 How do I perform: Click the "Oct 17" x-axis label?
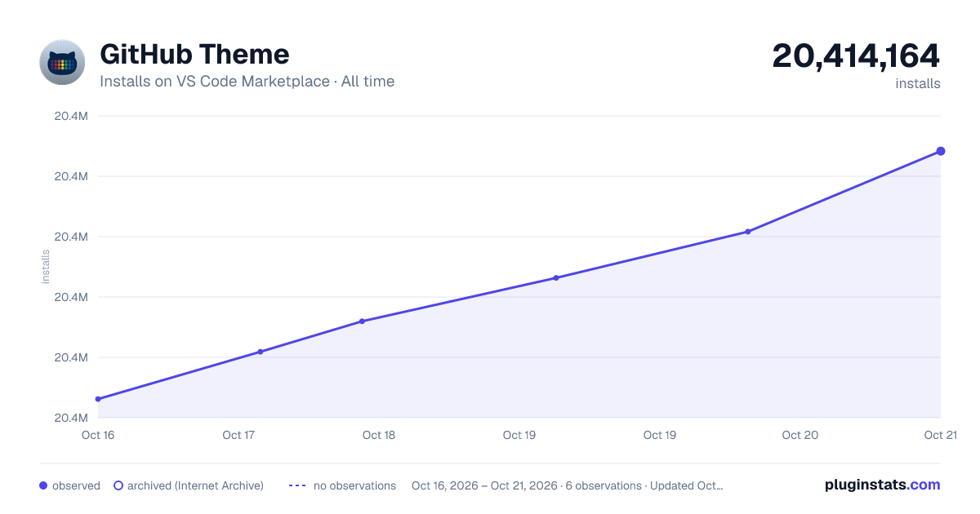pos(238,435)
